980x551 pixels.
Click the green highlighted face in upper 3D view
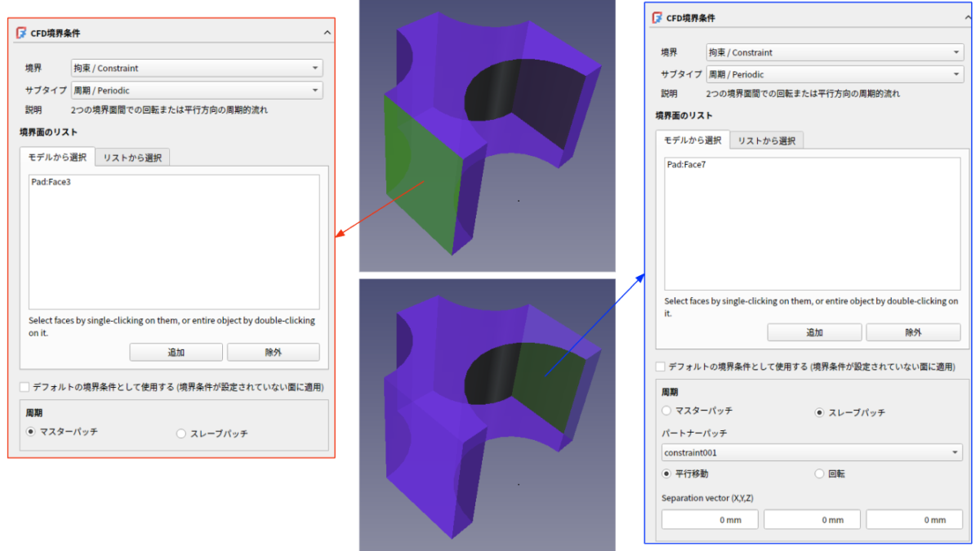coord(421,184)
